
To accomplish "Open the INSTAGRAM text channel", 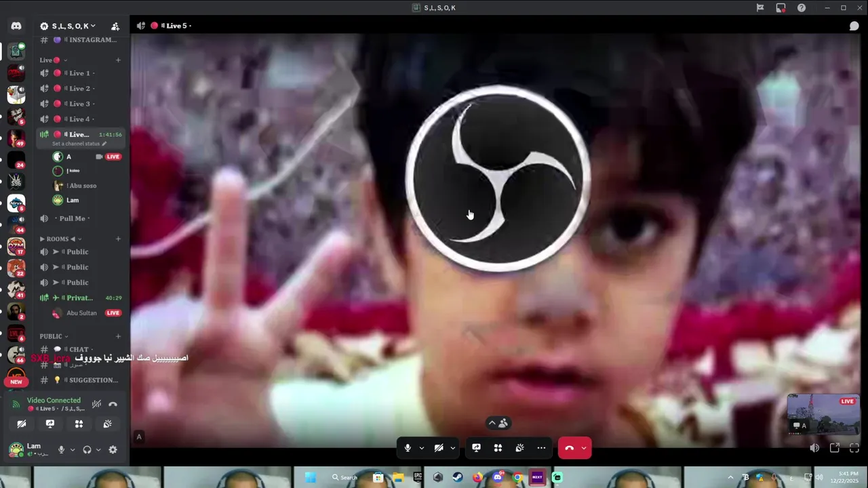I will (x=81, y=40).
